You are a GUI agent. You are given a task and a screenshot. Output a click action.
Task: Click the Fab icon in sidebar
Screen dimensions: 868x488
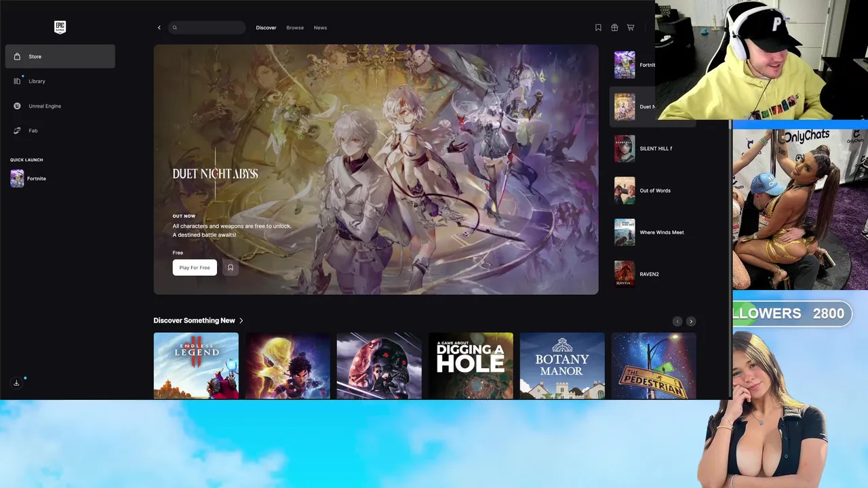(17, 130)
